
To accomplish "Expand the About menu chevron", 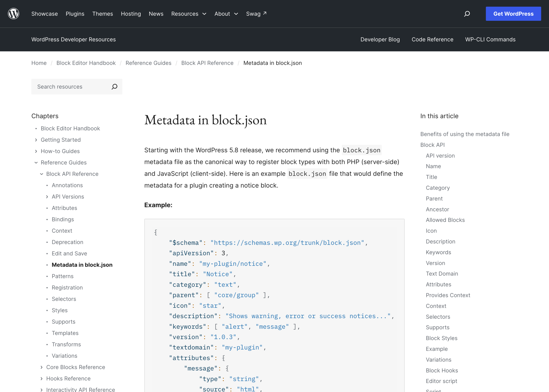I will point(236,14).
